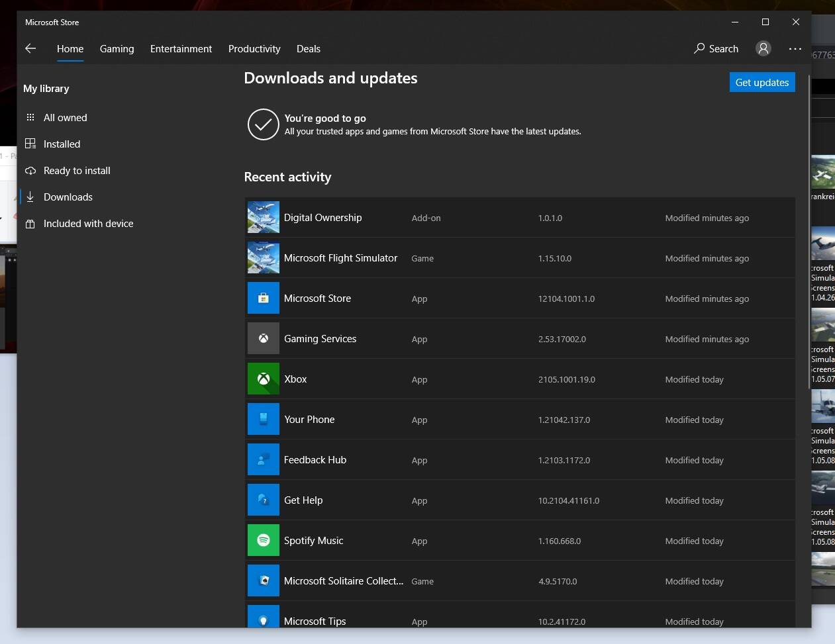Switch to the Gaming tab

[117, 49]
